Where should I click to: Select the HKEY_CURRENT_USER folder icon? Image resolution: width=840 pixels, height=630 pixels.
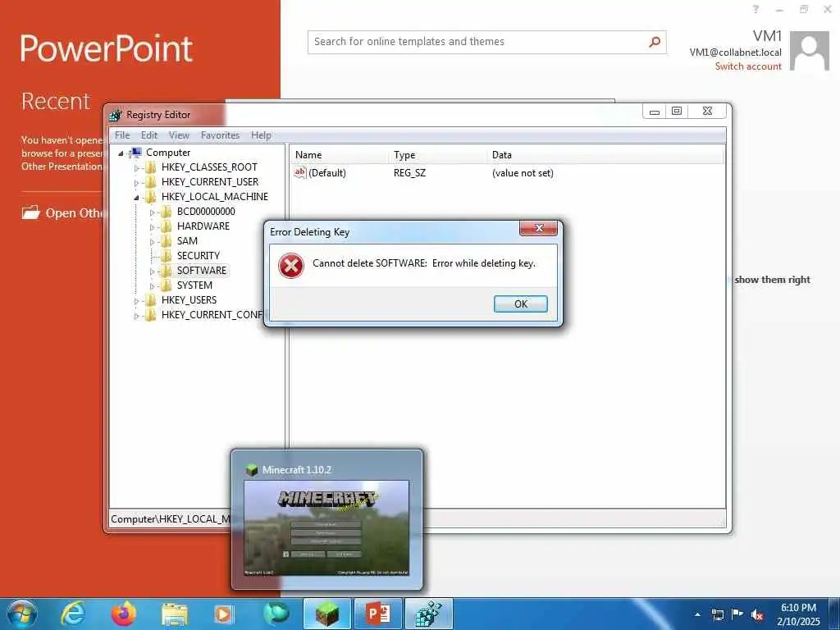[151, 182]
